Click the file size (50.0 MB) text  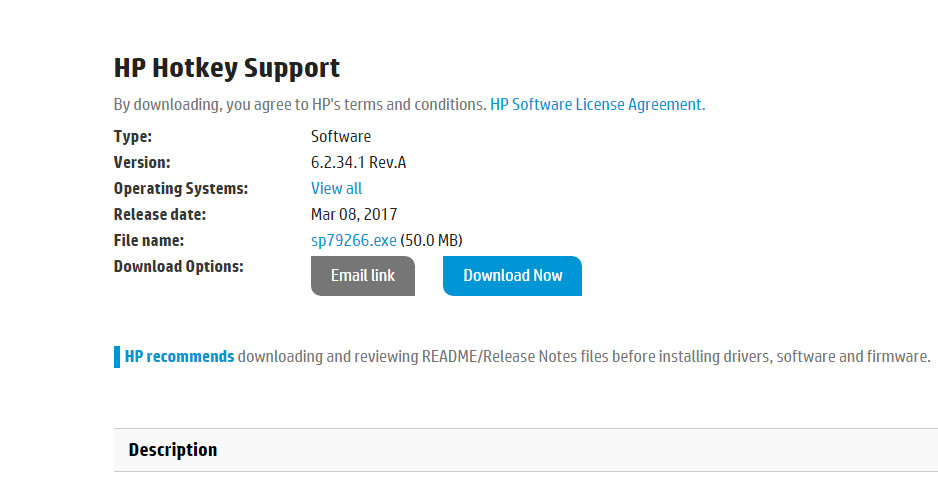pos(431,241)
